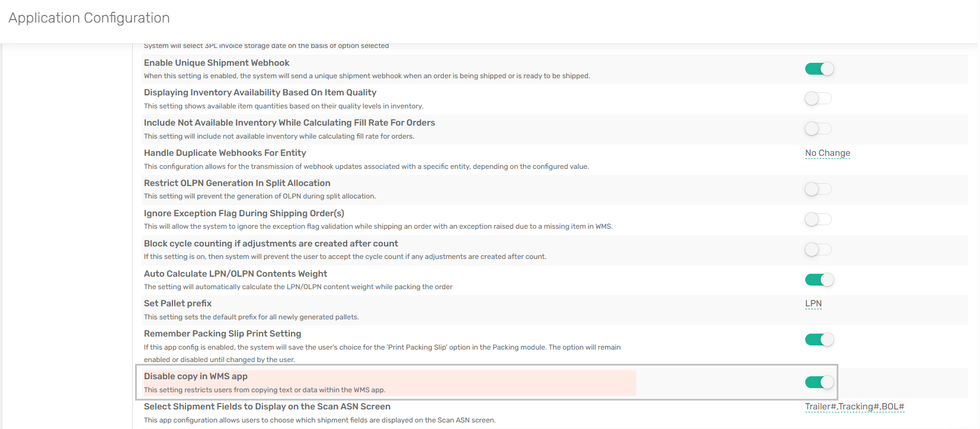
Task: Disable the Enable Unique Shipment Webhook toggle
Action: pos(819,69)
